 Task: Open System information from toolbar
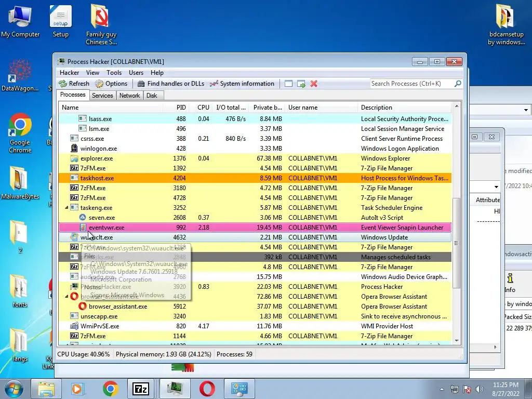pyautogui.click(x=242, y=84)
